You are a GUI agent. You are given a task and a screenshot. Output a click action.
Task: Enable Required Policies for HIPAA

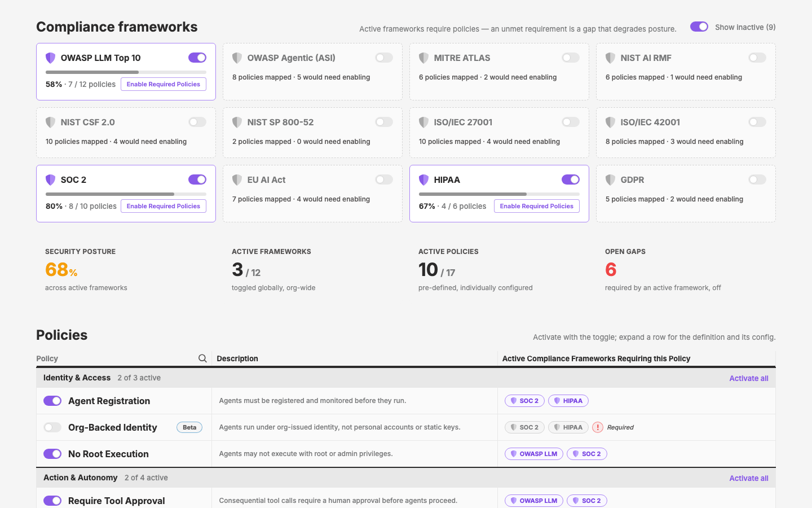point(537,206)
